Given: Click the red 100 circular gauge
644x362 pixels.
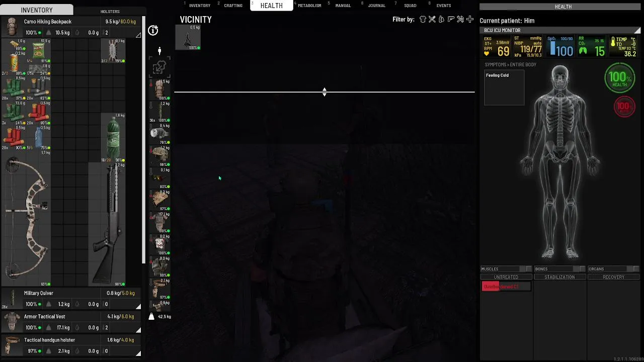Looking at the screenshot, I should (624, 107).
